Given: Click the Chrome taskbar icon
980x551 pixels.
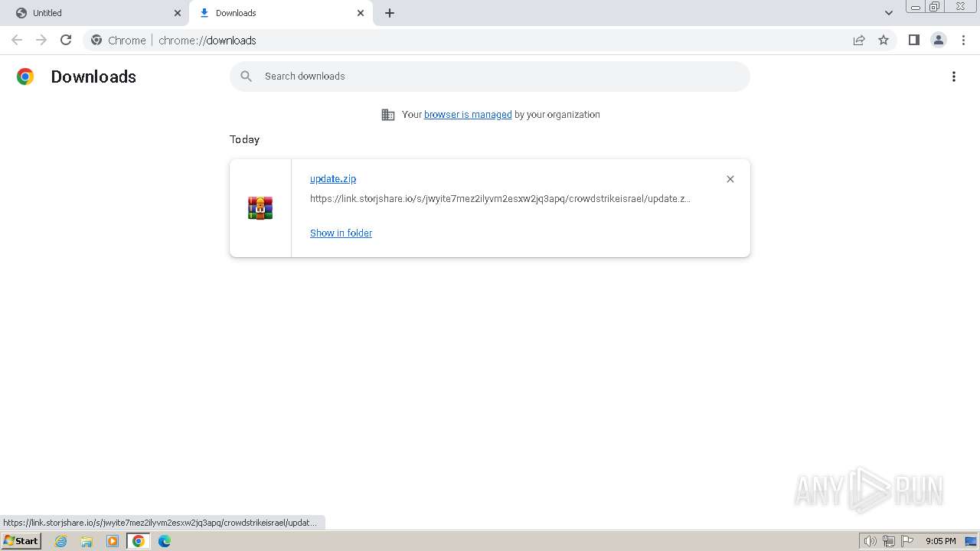Looking at the screenshot, I should click(139, 541).
